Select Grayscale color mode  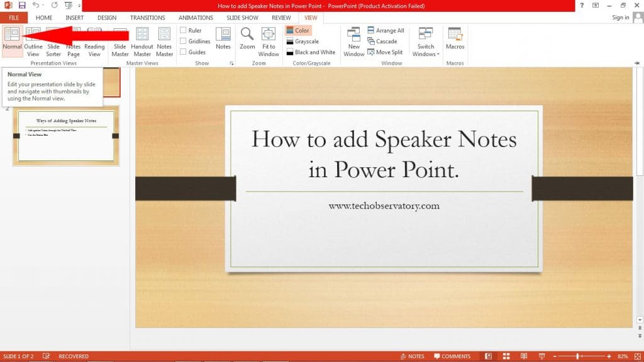point(306,41)
